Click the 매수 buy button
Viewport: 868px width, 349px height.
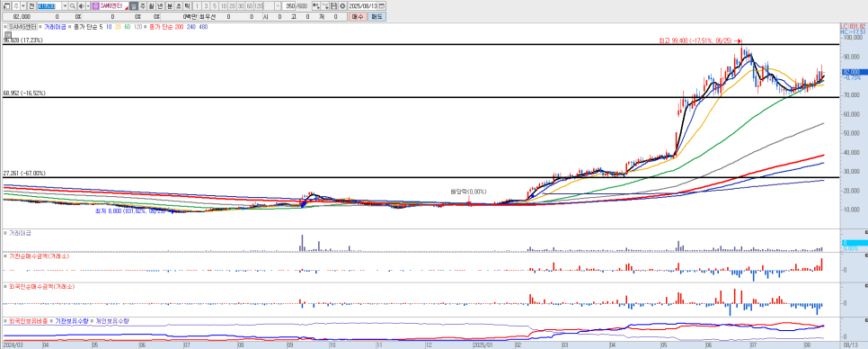coord(358,16)
